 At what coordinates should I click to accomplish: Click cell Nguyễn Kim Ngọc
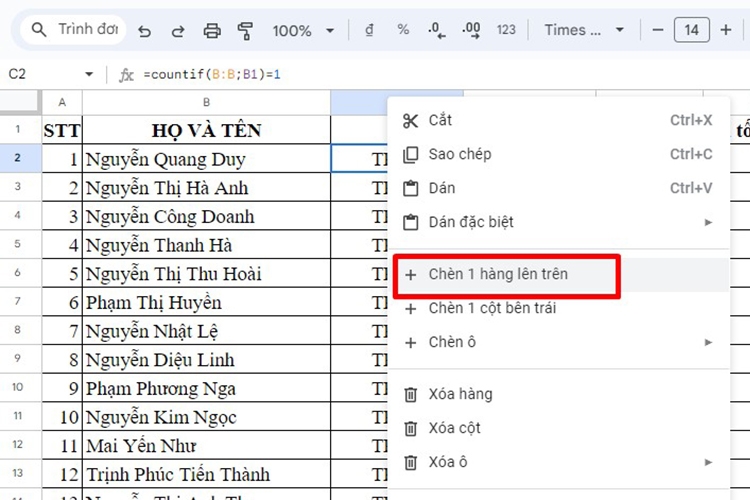(206, 416)
